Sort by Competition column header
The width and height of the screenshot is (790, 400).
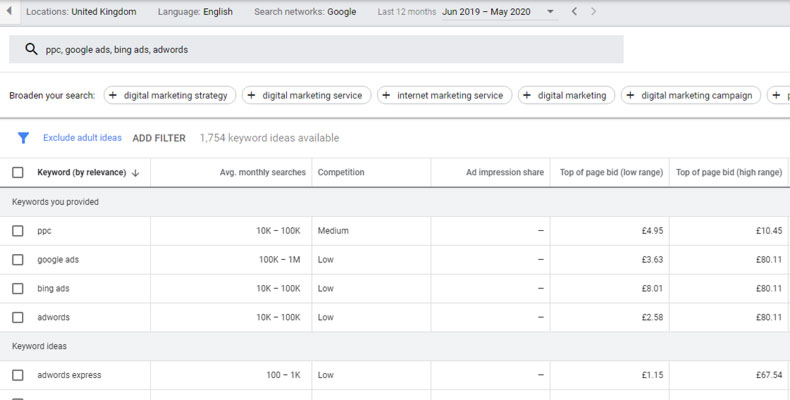pyautogui.click(x=341, y=173)
